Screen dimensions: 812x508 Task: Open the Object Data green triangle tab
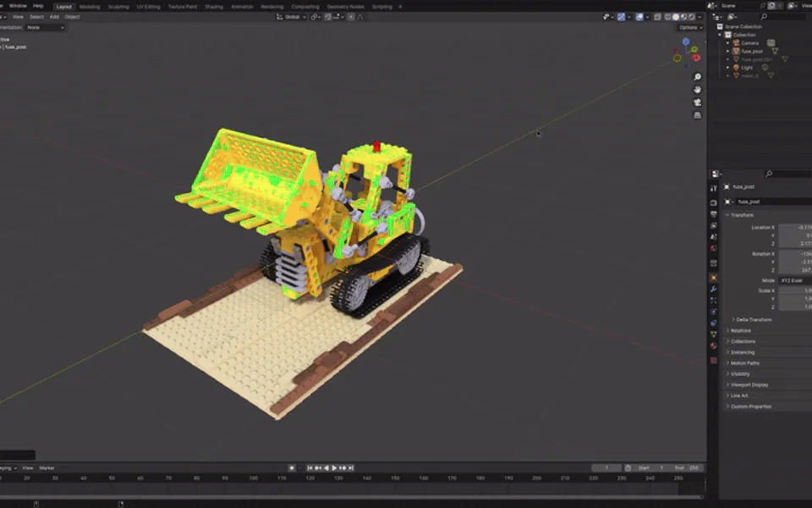click(x=714, y=334)
